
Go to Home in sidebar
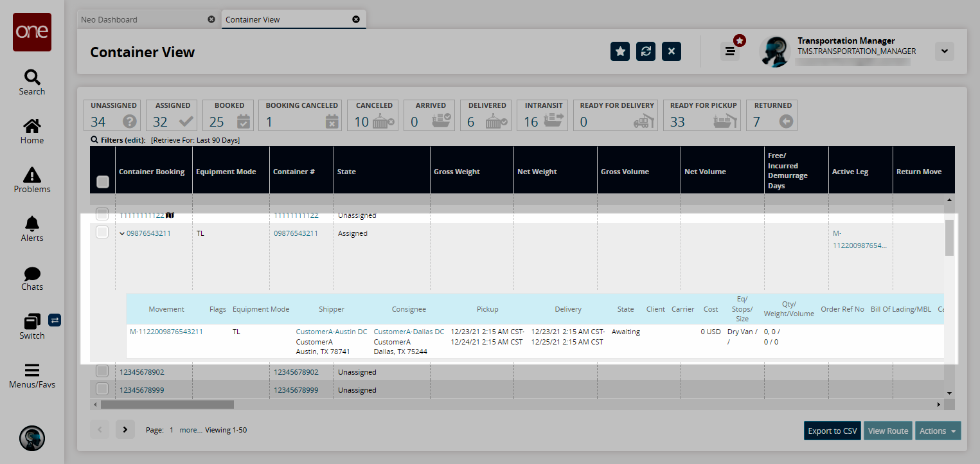(31, 126)
